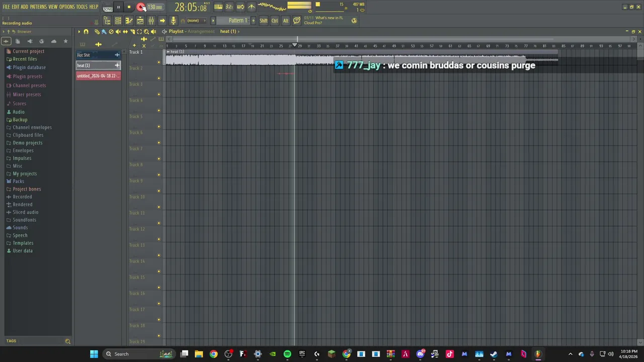Add new pattern with plus button
The image size is (644, 362).
click(253, 21)
